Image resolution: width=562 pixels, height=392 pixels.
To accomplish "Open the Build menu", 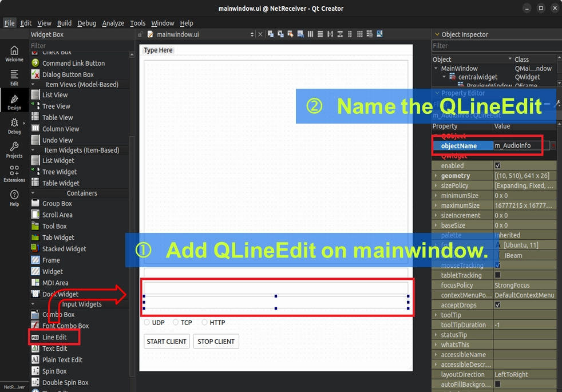I will [x=64, y=23].
